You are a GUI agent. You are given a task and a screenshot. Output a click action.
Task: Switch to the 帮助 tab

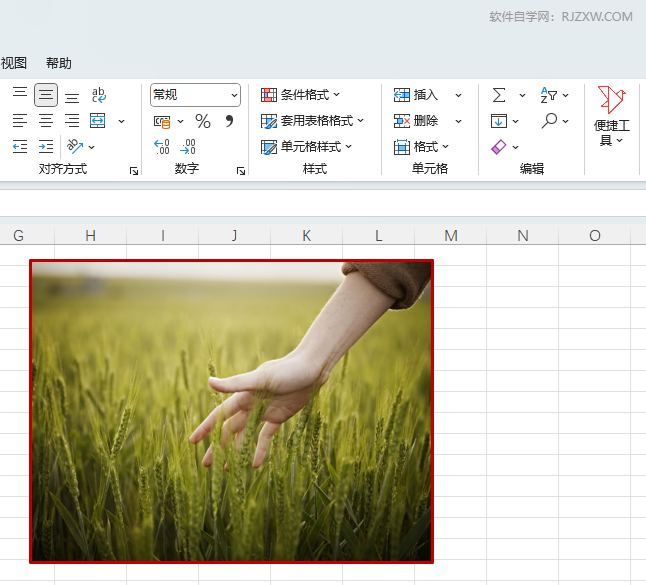pos(59,63)
